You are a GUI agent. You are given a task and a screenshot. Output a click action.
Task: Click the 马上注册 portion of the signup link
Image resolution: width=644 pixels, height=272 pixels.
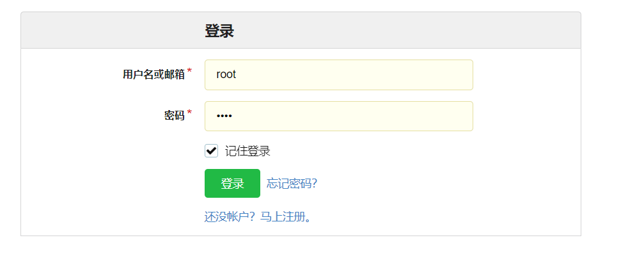[x=281, y=217]
